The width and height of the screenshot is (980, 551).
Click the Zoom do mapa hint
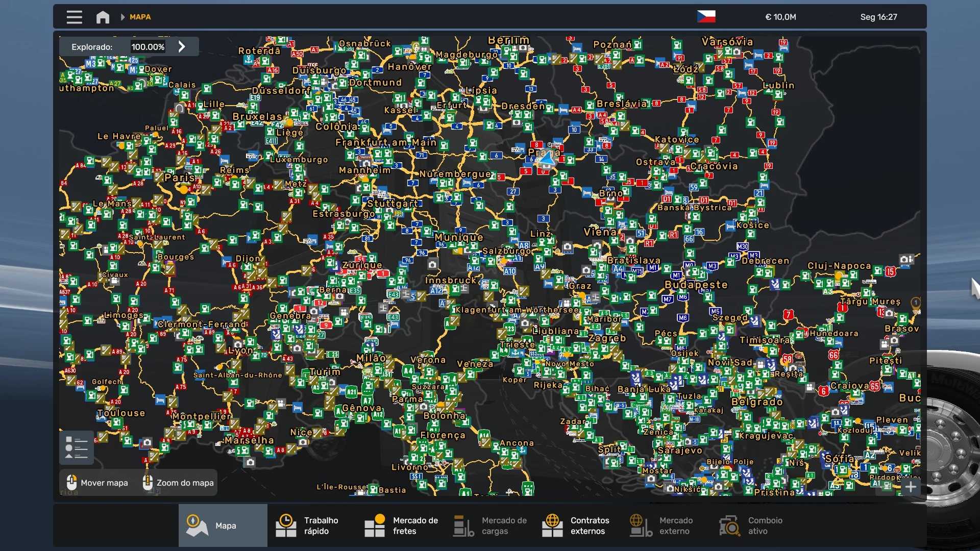tap(178, 483)
